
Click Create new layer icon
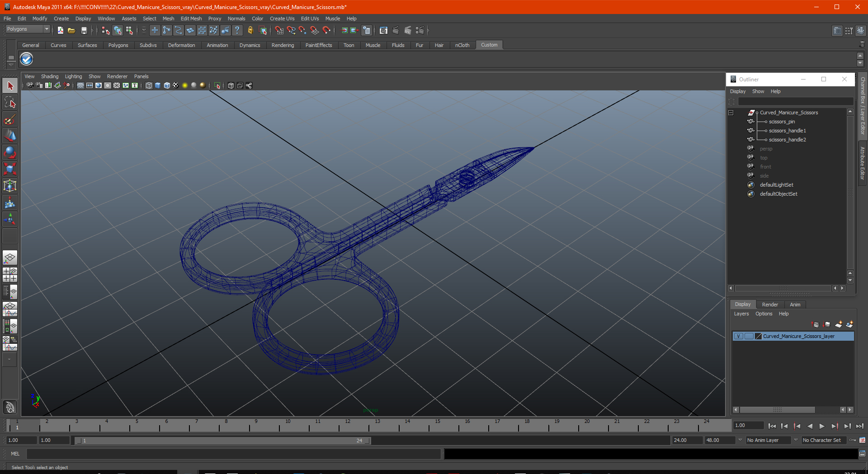839,324
